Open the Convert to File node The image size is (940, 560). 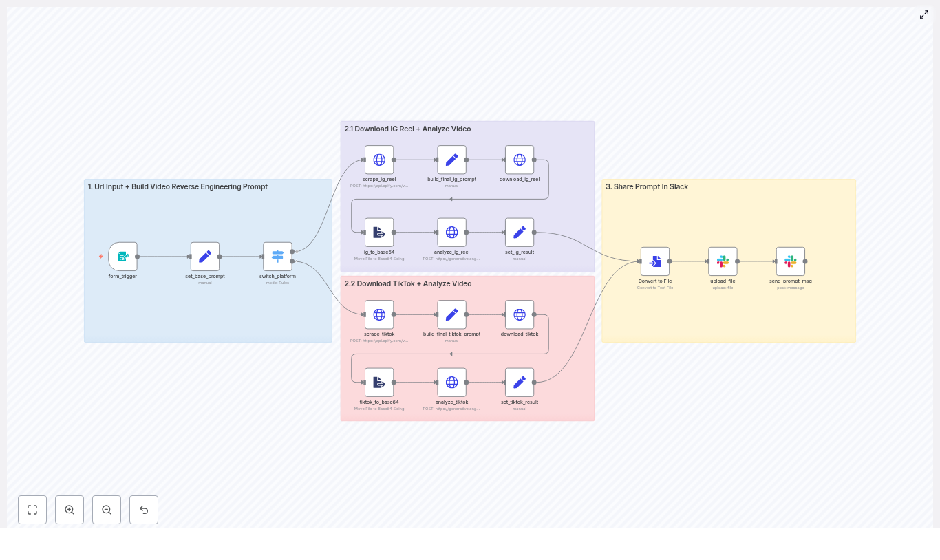click(x=655, y=261)
